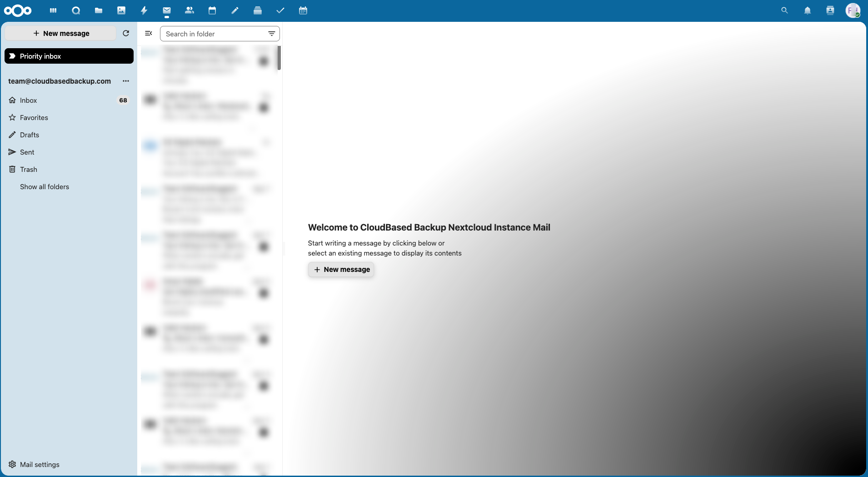Open the notifications bell

coord(808,10)
